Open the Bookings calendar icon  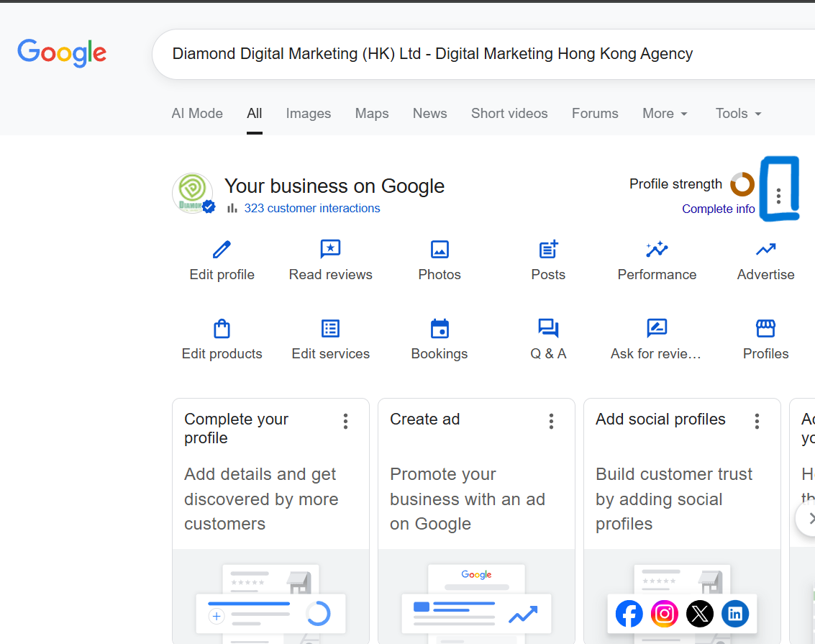coord(440,329)
